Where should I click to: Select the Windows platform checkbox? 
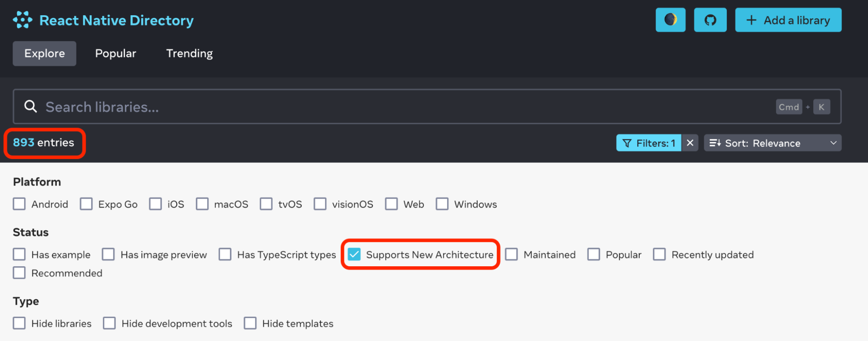pyautogui.click(x=442, y=204)
